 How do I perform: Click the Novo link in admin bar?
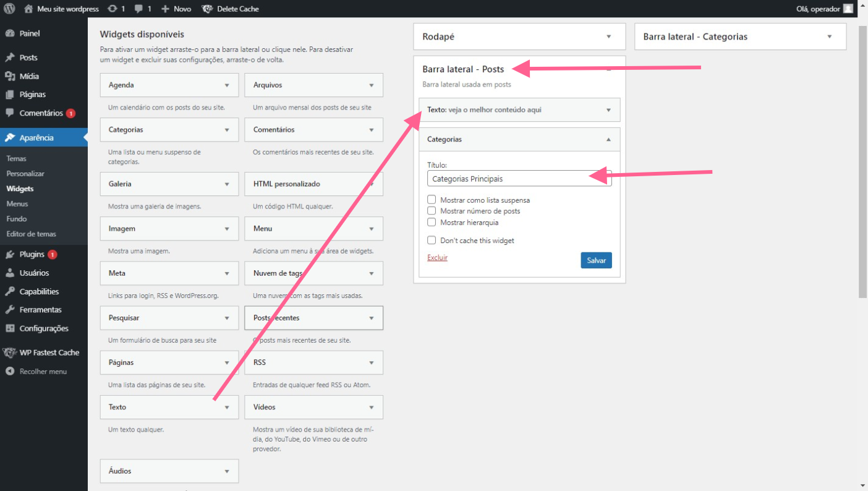[x=182, y=9]
